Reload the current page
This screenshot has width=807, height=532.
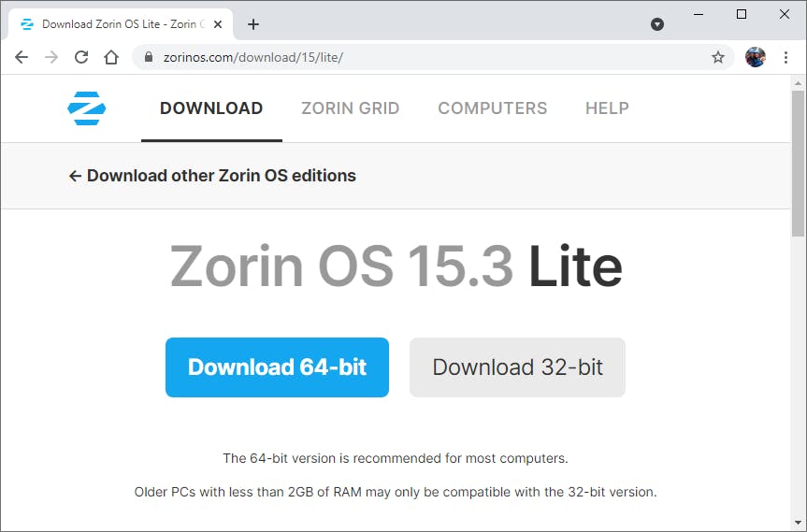(x=81, y=57)
